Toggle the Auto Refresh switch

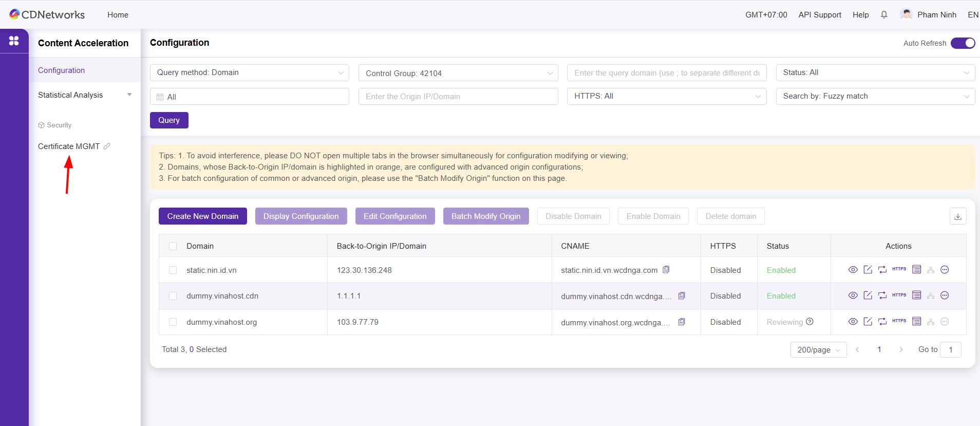(963, 43)
